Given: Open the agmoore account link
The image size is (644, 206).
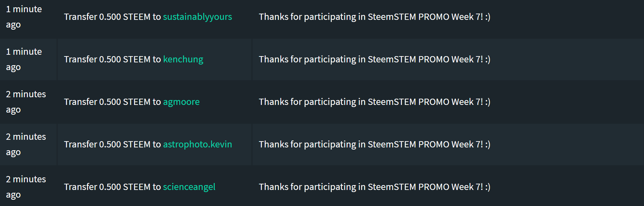Looking at the screenshot, I should pos(181,102).
